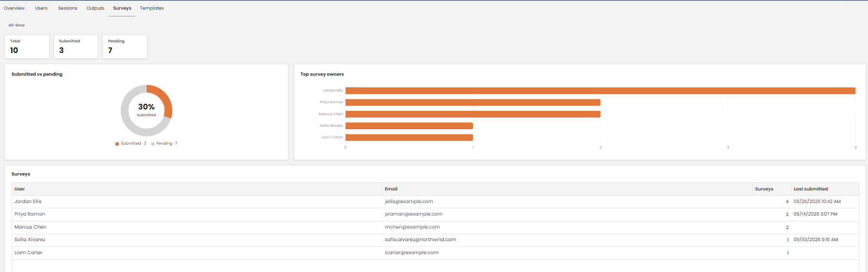Screen dimensions: 868x272
Task: Click date 08/14/2026 3:07 PM
Action: (x=815, y=214)
